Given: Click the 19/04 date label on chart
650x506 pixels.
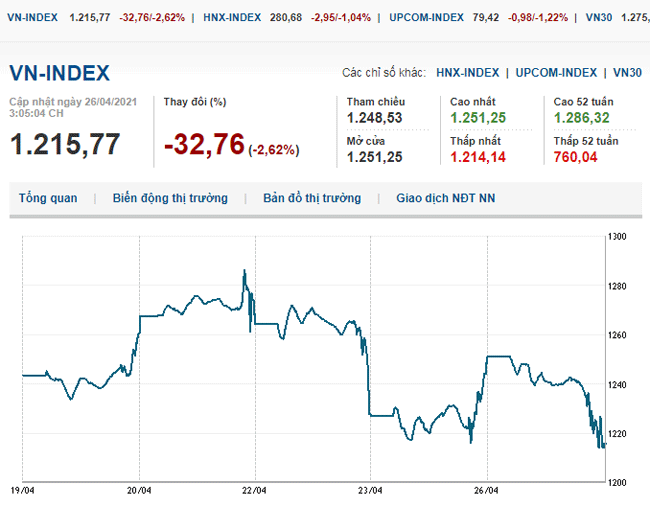Looking at the screenshot, I should (x=23, y=491).
